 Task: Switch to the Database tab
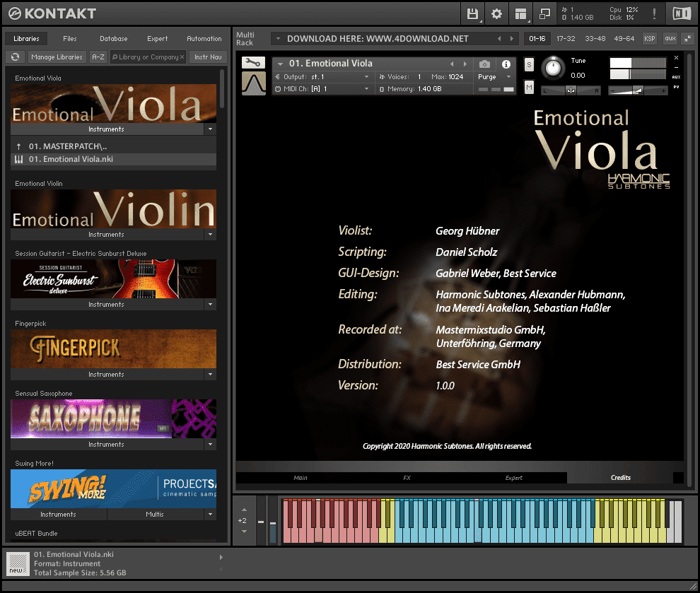[x=113, y=39]
